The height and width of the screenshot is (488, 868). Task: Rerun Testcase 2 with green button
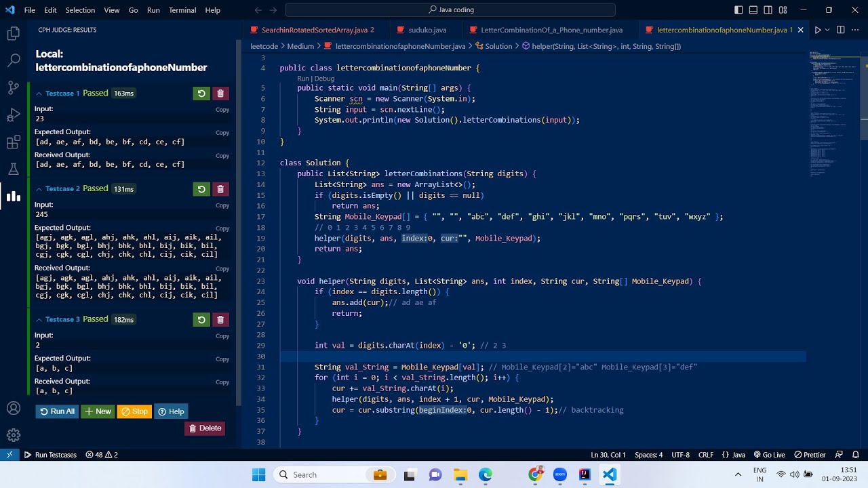[201, 189]
